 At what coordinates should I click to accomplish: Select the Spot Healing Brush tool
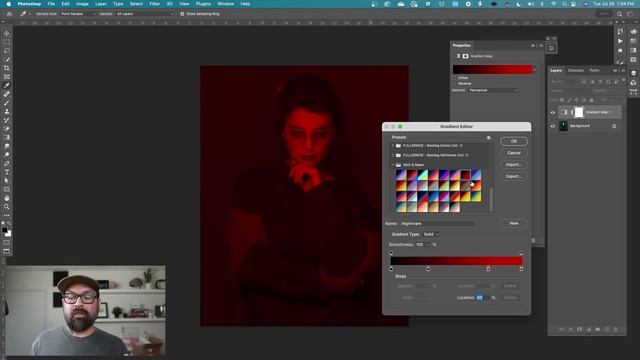tap(7, 94)
